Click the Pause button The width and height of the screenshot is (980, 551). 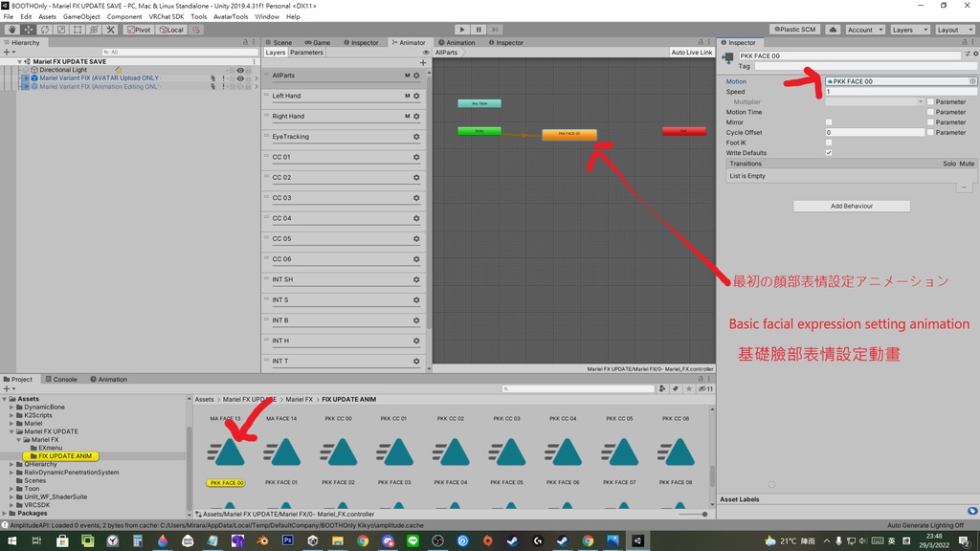tap(479, 30)
